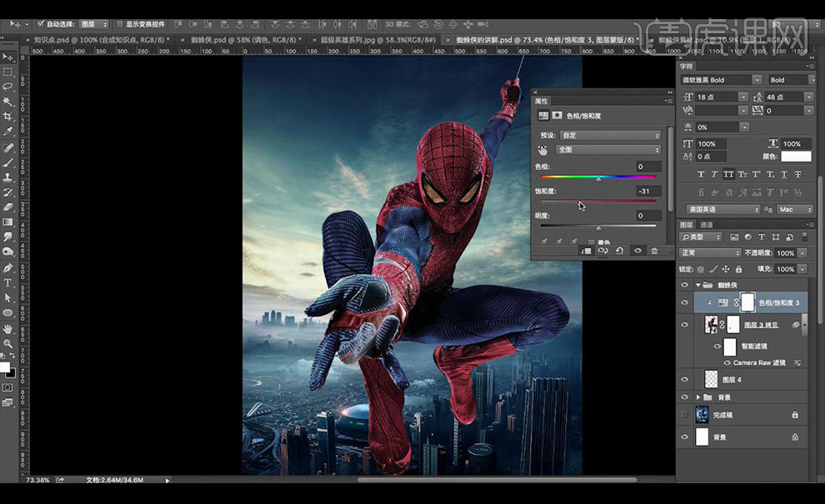Open the 美国英语 language dropdown
This screenshot has height=504, width=825.
pyautogui.click(x=723, y=209)
